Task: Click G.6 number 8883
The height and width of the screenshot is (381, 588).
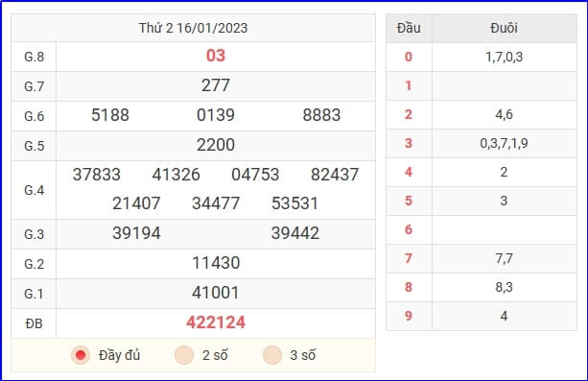Action: [321, 115]
